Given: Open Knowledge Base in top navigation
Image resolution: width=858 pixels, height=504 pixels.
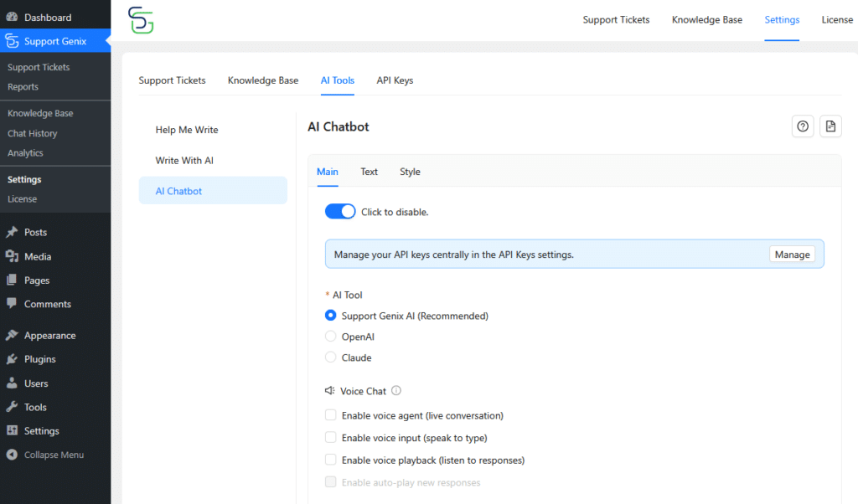Looking at the screenshot, I should coord(706,20).
